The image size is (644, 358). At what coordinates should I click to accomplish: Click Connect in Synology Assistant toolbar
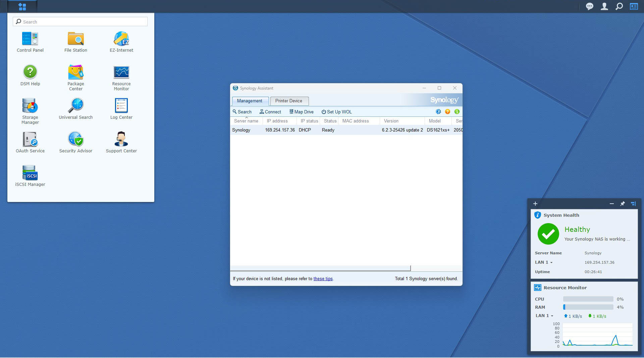(x=270, y=112)
